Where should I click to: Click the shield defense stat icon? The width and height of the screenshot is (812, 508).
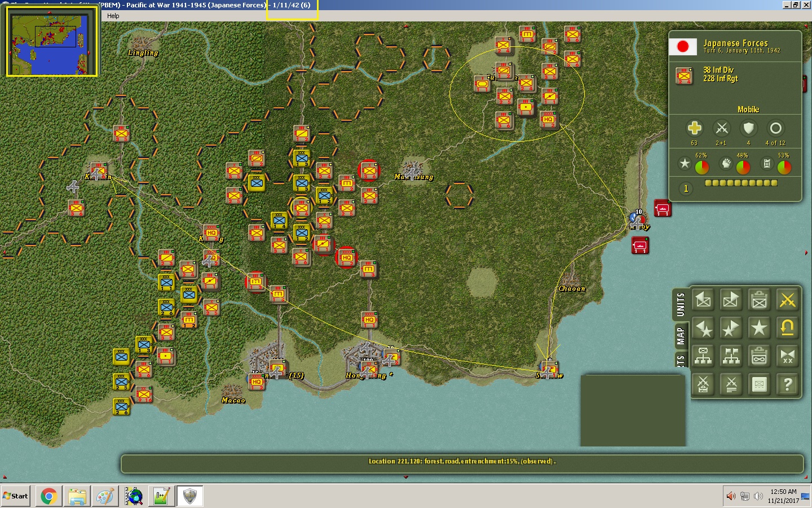coord(748,129)
